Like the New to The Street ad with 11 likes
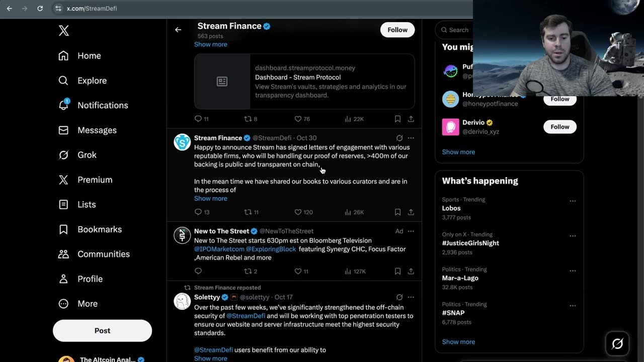The image size is (644, 362). (x=301, y=271)
